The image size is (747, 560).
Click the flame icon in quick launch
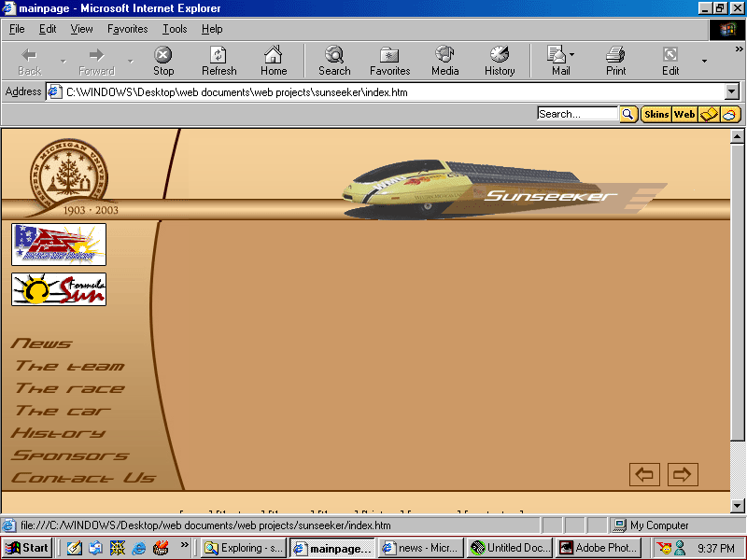(x=161, y=548)
